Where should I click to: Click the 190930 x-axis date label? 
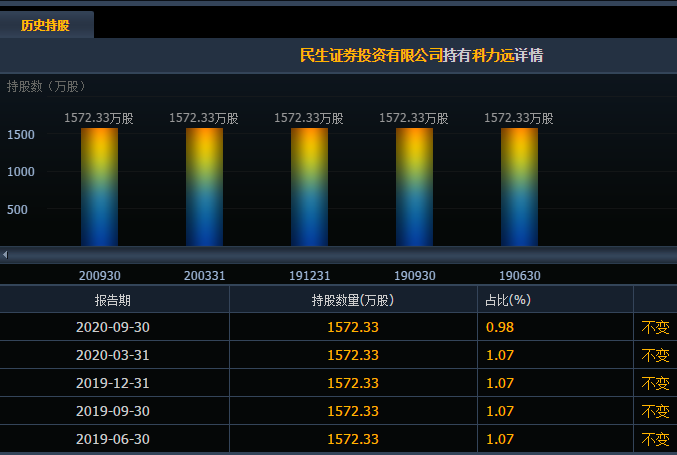[x=414, y=275]
